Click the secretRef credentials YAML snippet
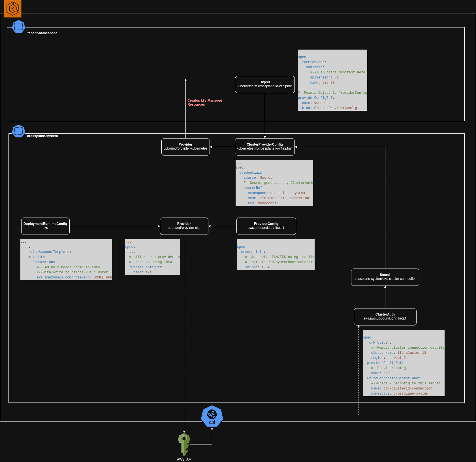476x462 pixels. click(274, 183)
